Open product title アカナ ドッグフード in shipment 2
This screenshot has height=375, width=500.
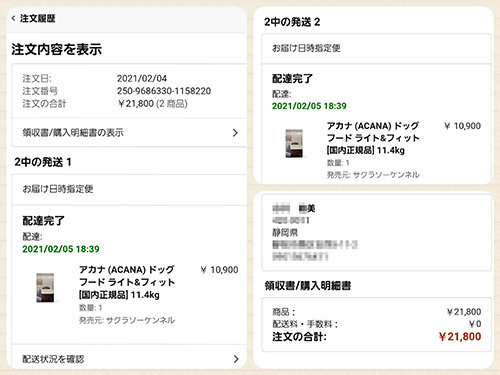pos(373,138)
